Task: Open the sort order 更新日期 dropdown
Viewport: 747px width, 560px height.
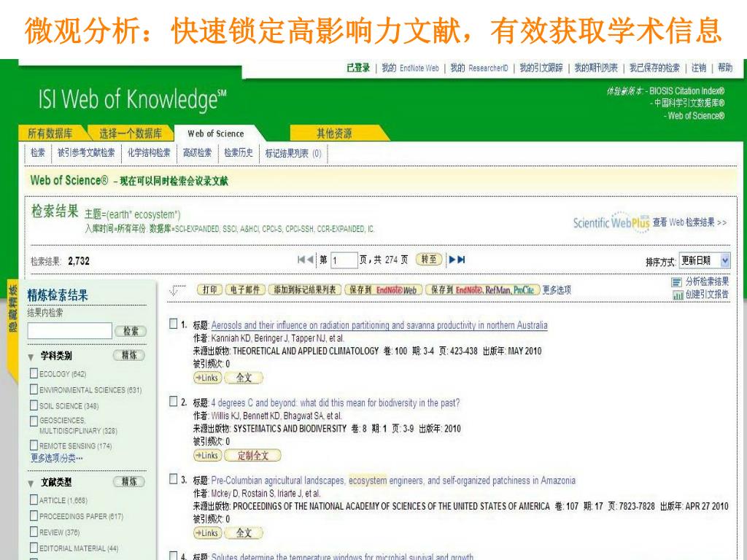Action: click(704, 260)
